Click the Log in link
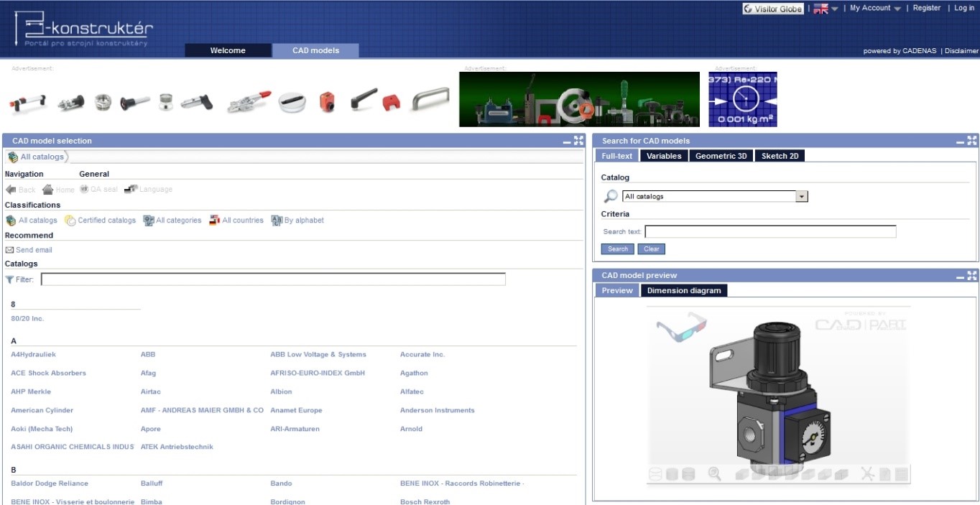Screen dimensions: 980x505 pos(964,8)
